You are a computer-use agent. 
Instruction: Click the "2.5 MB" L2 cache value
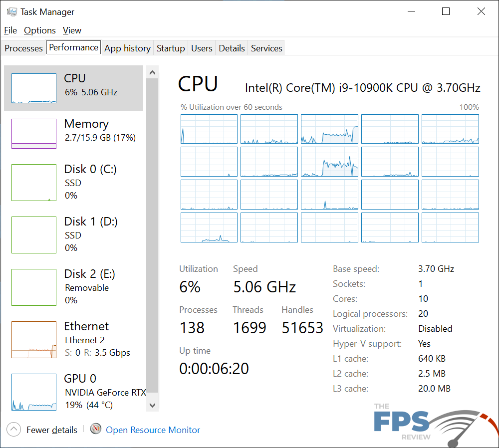[x=432, y=374]
